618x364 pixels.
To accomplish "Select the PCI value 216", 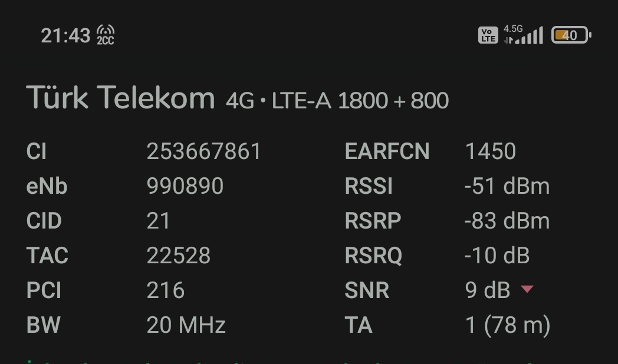I will (x=166, y=290).
